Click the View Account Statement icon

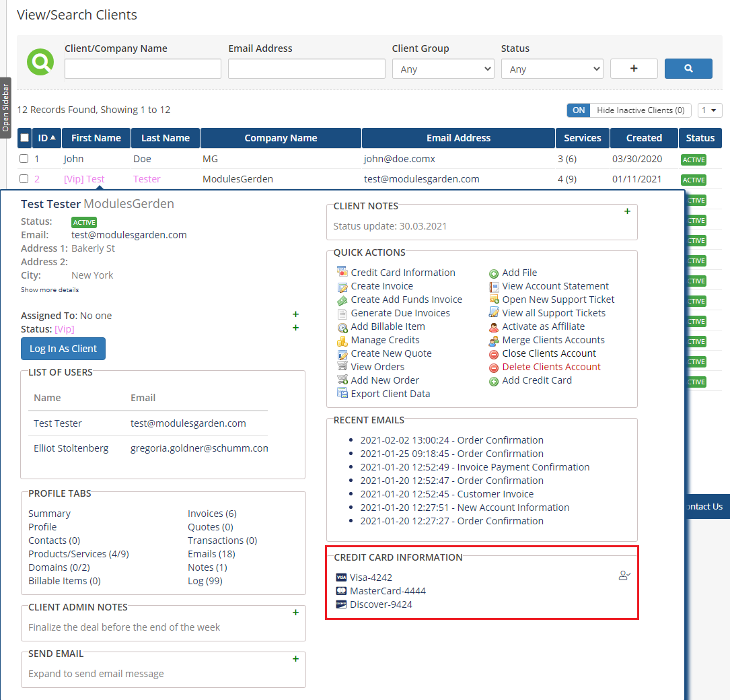493,287
